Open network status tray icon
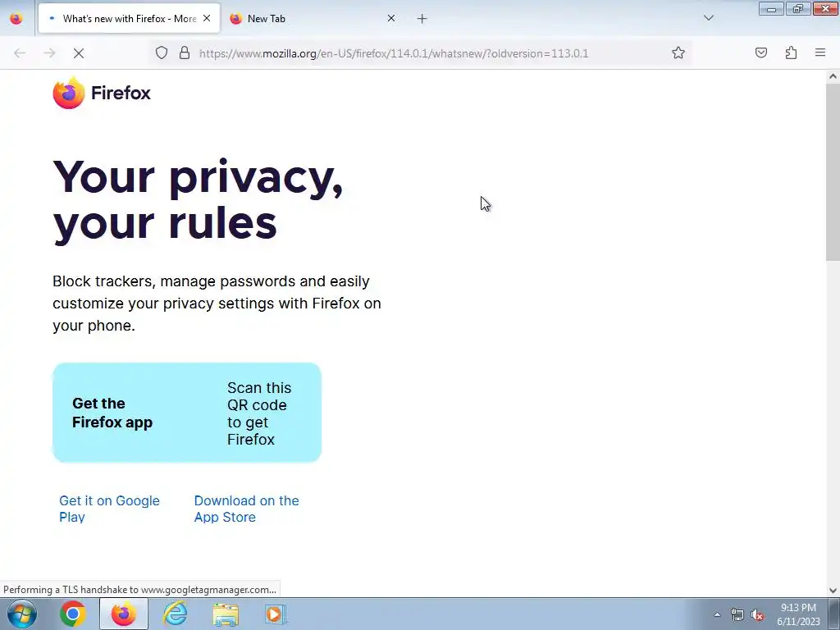 point(737,614)
